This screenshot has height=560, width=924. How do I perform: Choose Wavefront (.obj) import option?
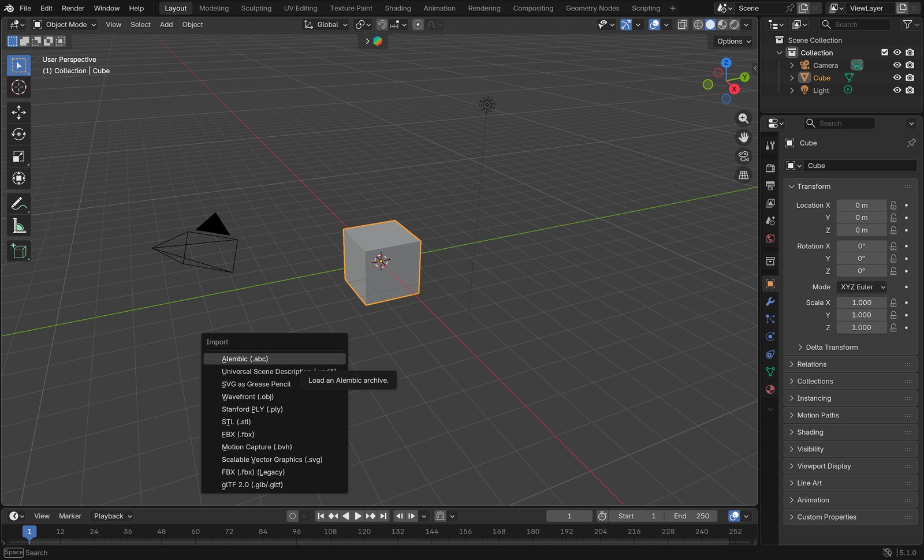coord(275,397)
